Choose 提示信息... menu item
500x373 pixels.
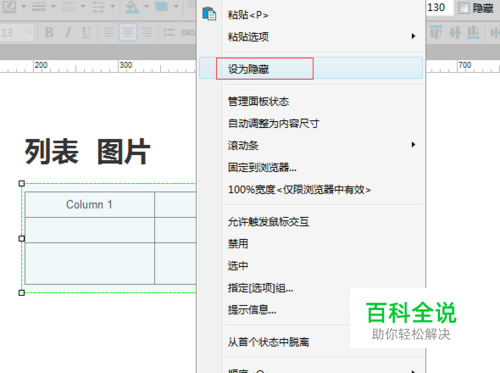click(252, 310)
